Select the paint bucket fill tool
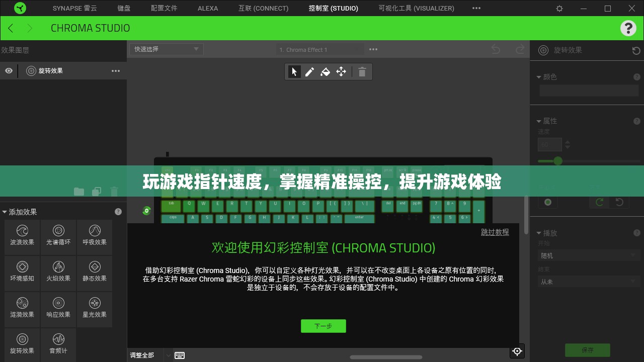644x362 pixels. pyautogui.click(x=326, y=72)
